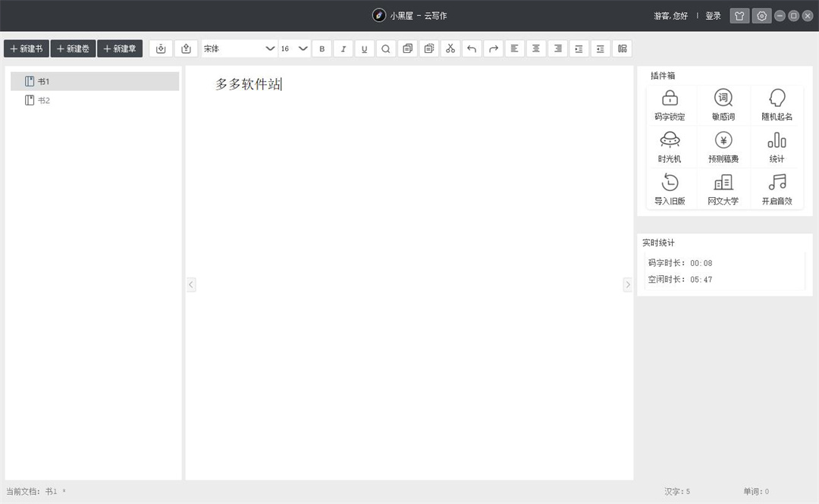This screenshot has height=504, width=819.
Task: Open the 预测稿费 fee estimator
Action: (723, 147)
